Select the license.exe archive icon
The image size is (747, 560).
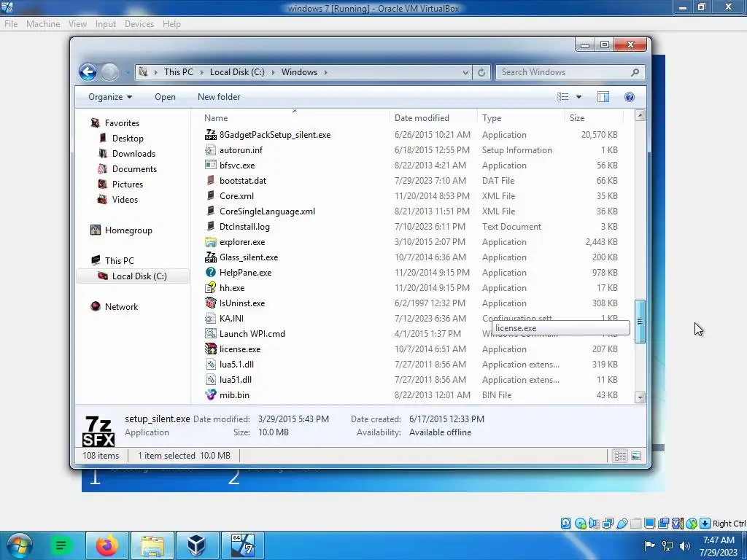(x=211, y=349)
